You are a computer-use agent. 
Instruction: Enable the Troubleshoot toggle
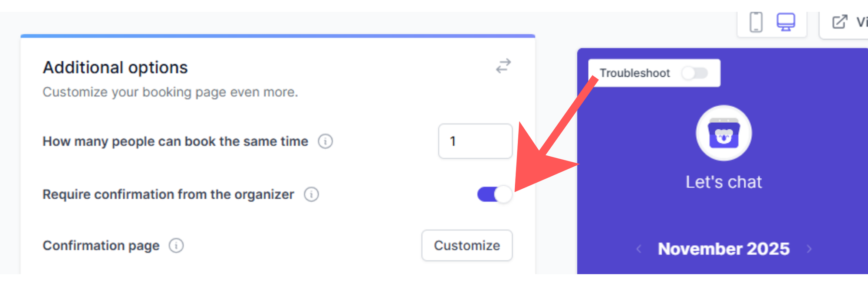694,73
